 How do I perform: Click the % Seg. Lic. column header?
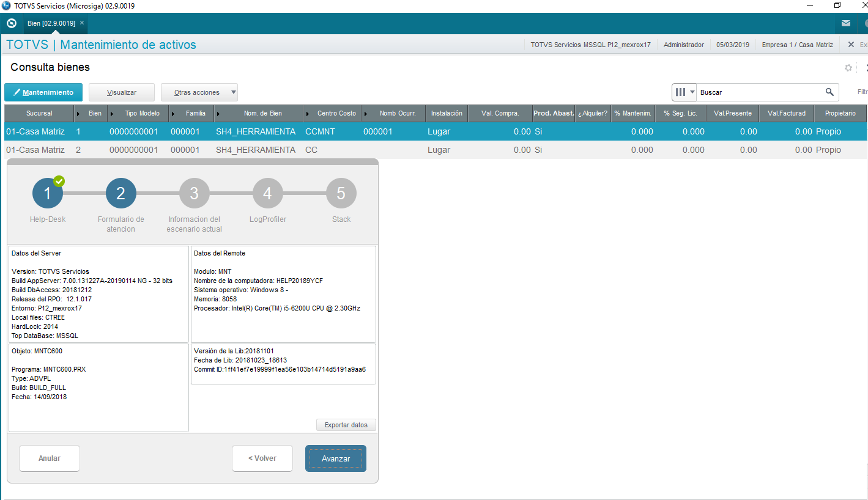coord(681,113)
